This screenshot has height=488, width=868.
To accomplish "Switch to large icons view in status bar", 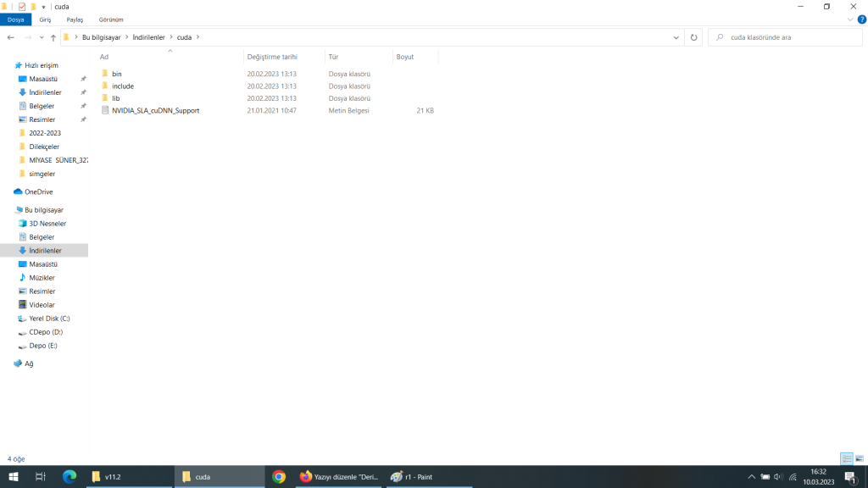I will [860, 458].
